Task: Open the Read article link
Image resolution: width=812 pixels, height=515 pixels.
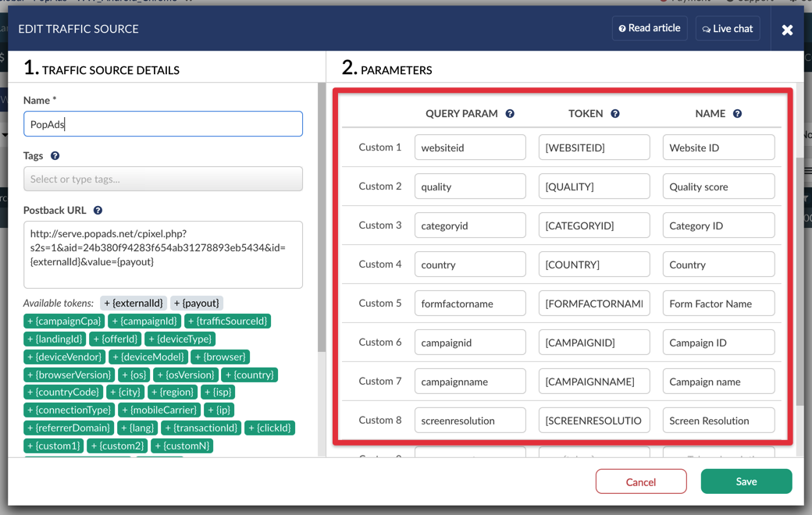Action: 650,28
